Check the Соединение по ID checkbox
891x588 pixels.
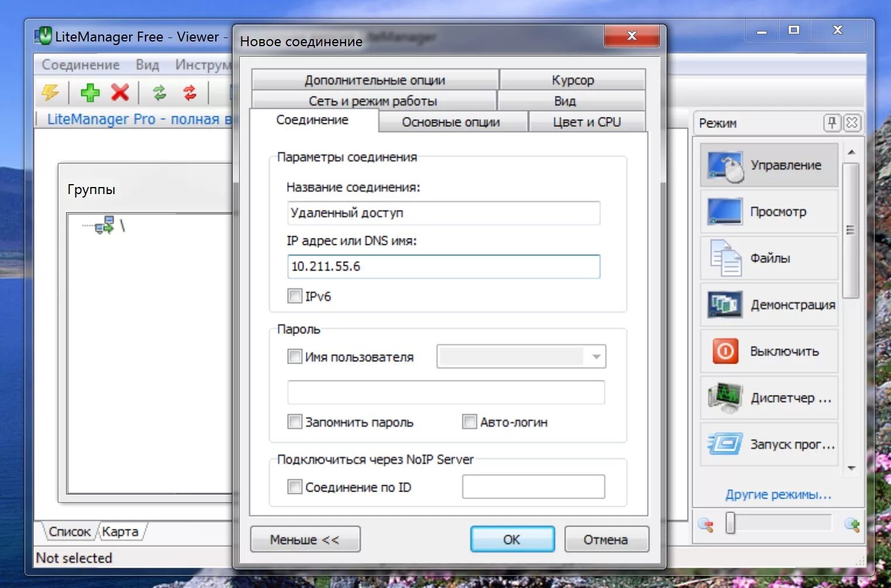[295, 487]
